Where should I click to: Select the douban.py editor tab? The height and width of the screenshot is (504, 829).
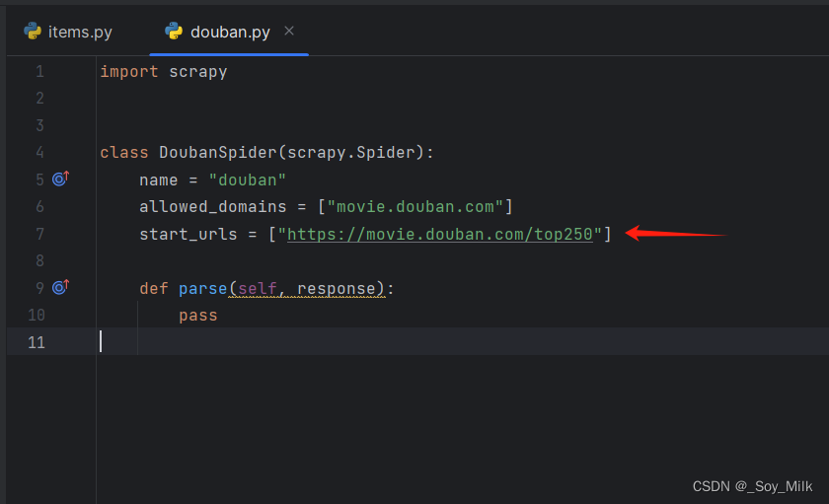click(229, 32)
